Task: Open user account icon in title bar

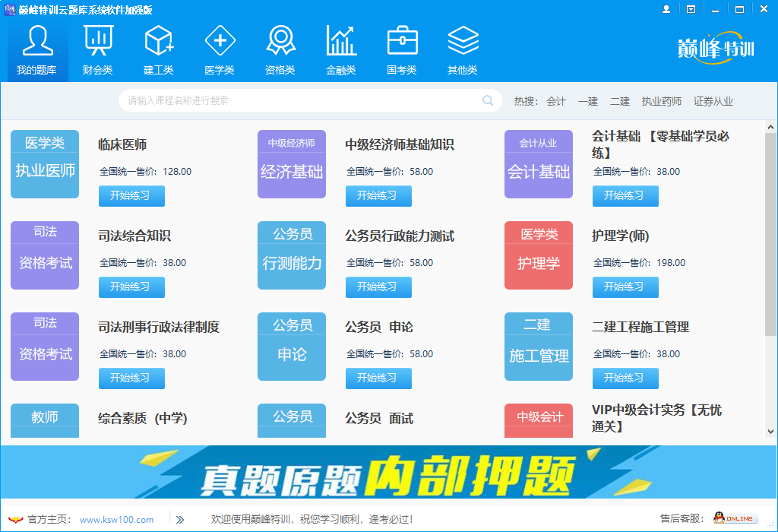Action: [666, 9]
